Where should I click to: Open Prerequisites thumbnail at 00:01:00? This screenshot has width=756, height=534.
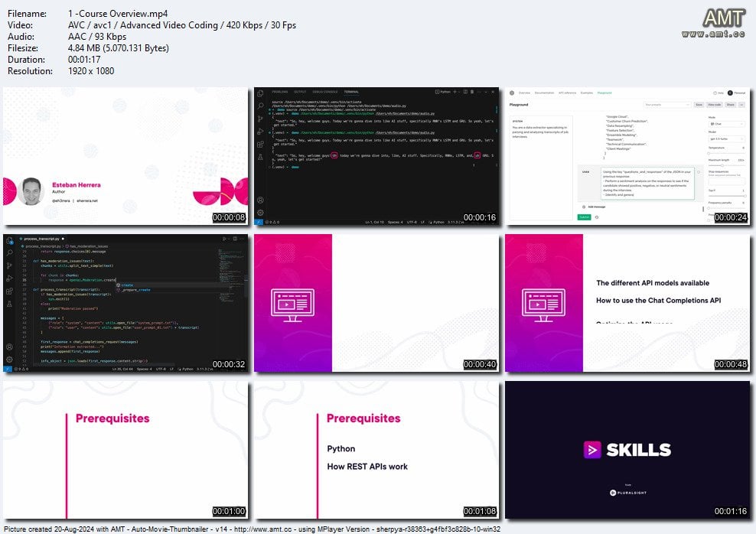click(125, 450)
